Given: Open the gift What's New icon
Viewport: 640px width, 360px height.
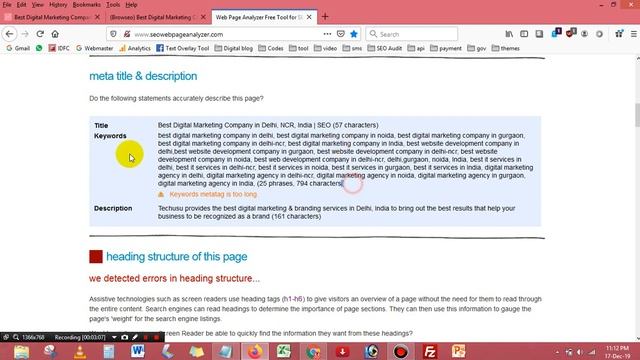Looking at the screenshot, I should [619, 34].
